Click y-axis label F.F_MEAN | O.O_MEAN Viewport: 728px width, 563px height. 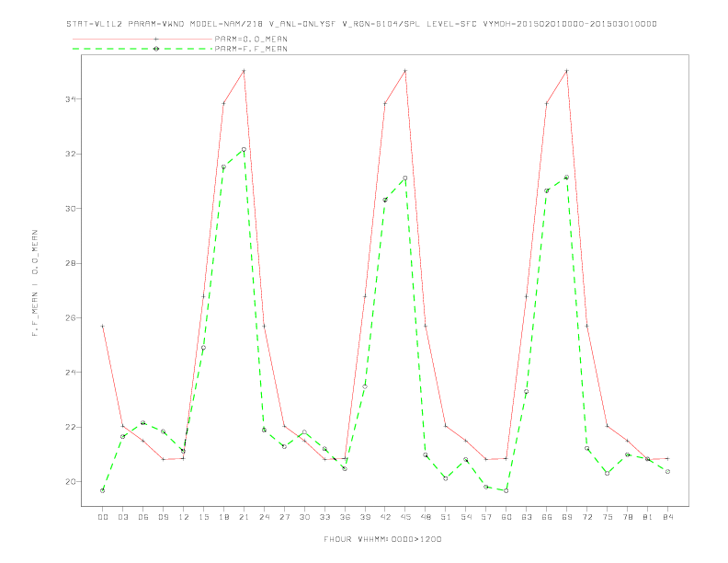pos(35,283)
